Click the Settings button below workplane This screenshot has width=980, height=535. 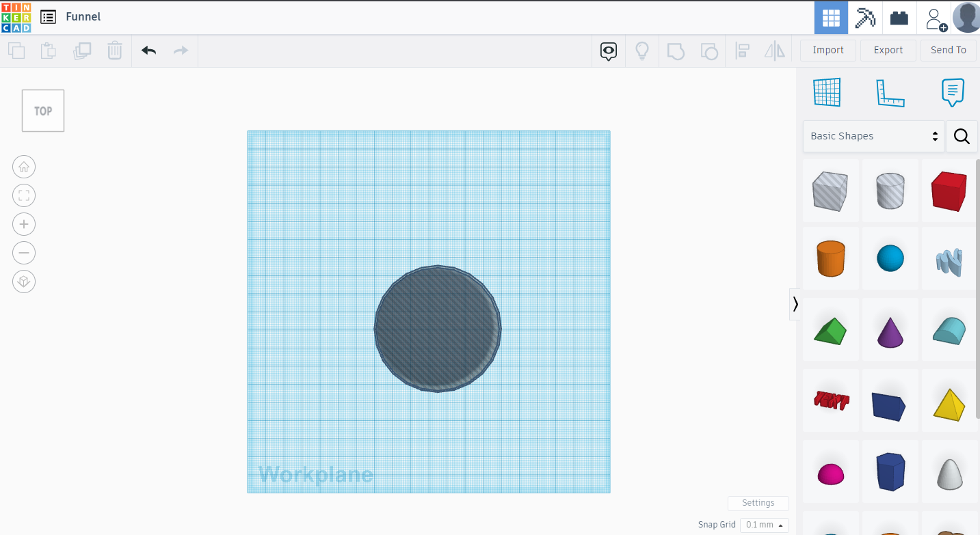(758, 503)
